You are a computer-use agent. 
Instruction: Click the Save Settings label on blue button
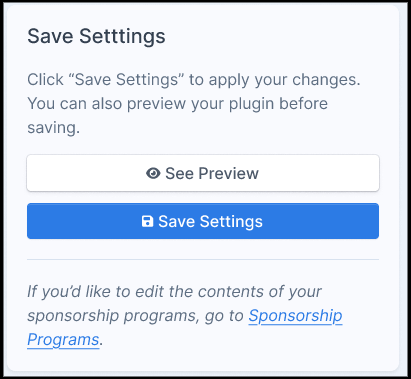click(x=210, y=222)
